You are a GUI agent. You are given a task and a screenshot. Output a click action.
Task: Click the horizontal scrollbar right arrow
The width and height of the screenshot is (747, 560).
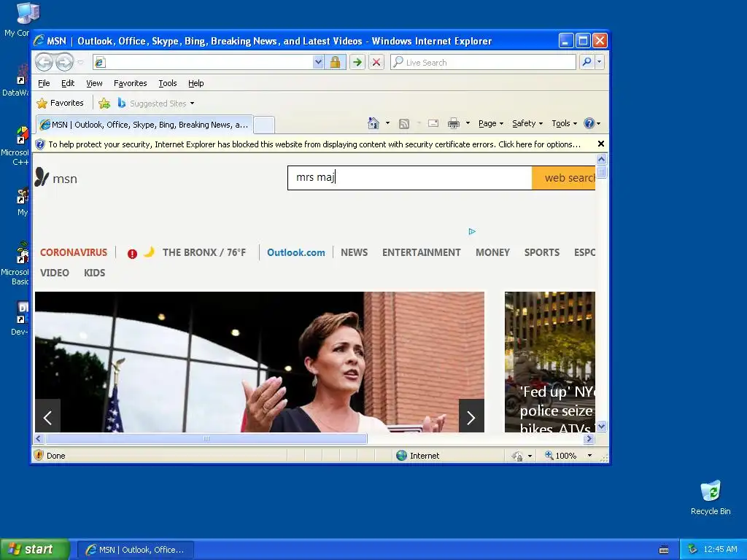[589, 438]
